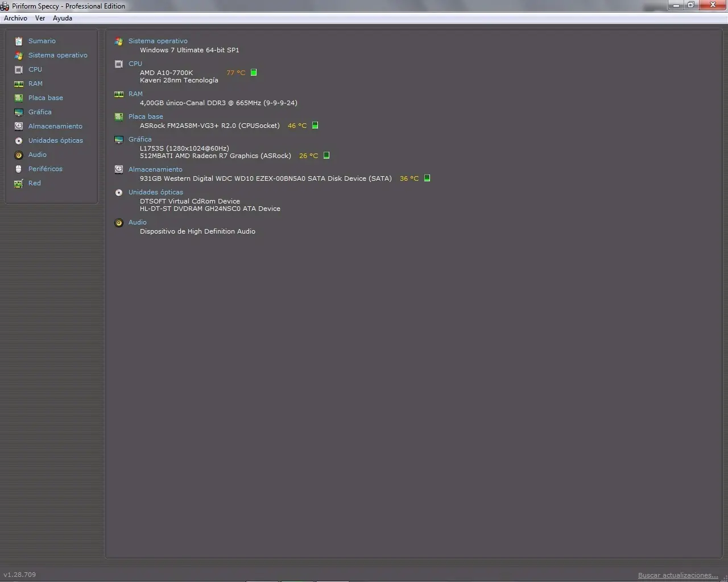Open Almacenamiento section in sidebar
The image size is (728, 582).
[55, 126]
